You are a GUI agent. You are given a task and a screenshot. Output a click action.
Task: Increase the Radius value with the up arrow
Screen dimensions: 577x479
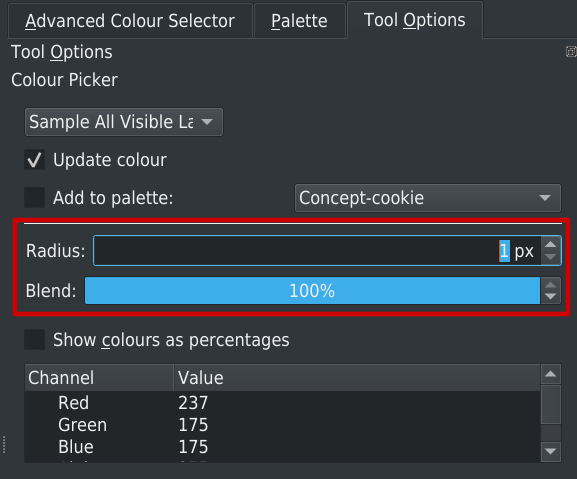point(551,244)
